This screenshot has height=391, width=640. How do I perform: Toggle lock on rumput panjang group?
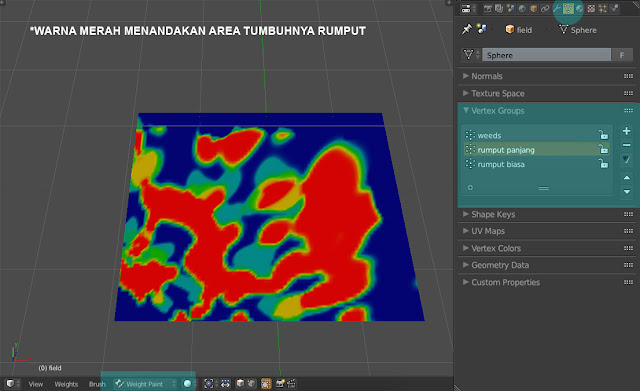[x=603, y=149]
